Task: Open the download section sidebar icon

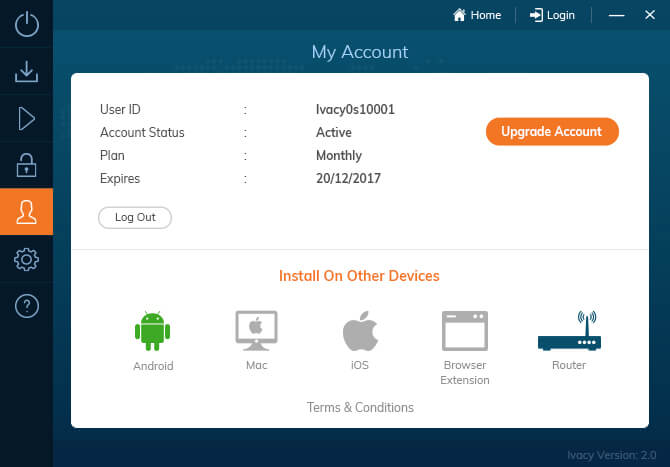Action: (26, 71)
